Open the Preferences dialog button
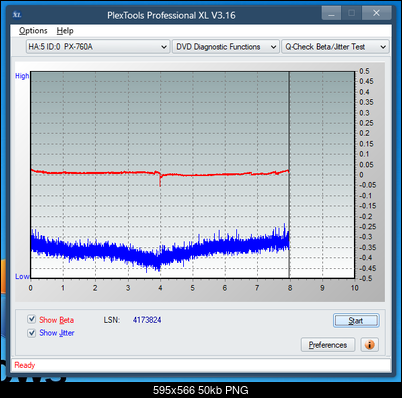This screenshot has height=398, width=402. pyautogui.click(x=328, y=345)
